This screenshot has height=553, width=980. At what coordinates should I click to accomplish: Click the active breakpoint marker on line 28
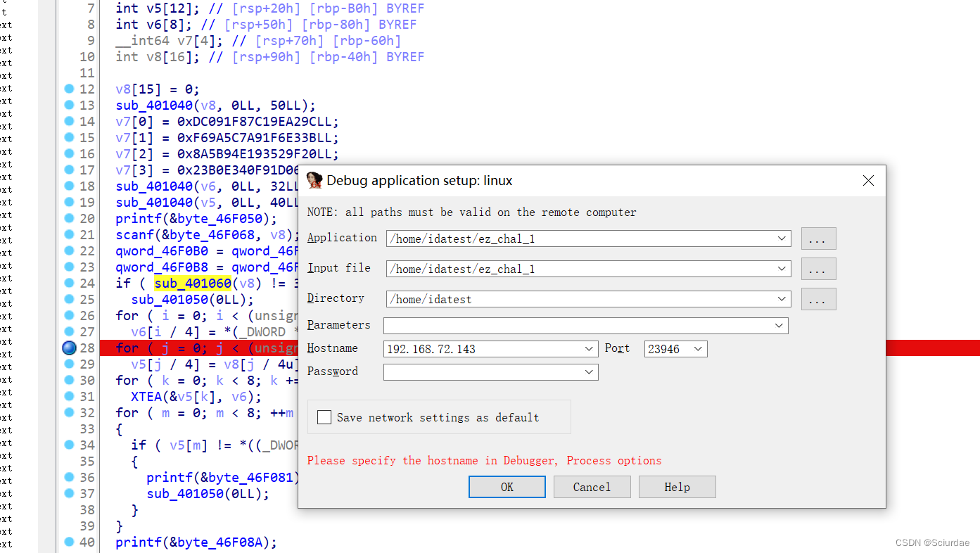click(x=69, y=348)
